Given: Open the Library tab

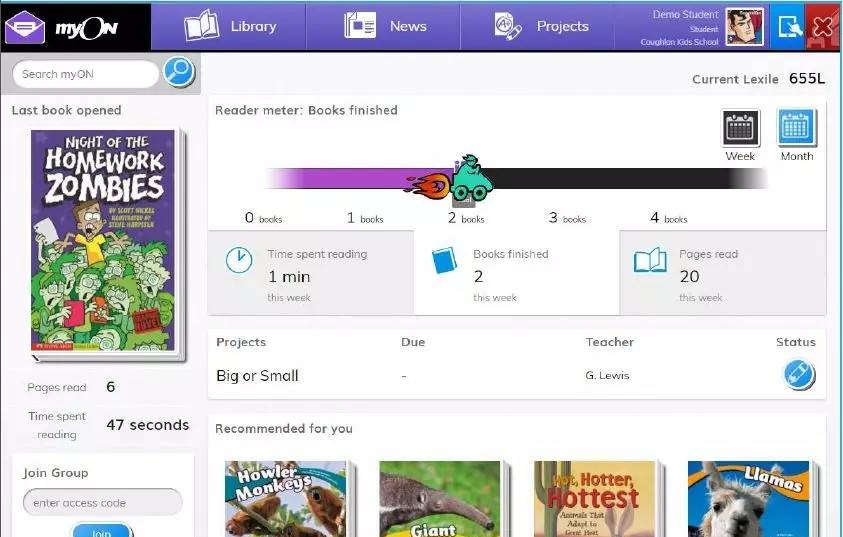Looking at the screenshot, I should pyautogui.click(x=229, y=27).
